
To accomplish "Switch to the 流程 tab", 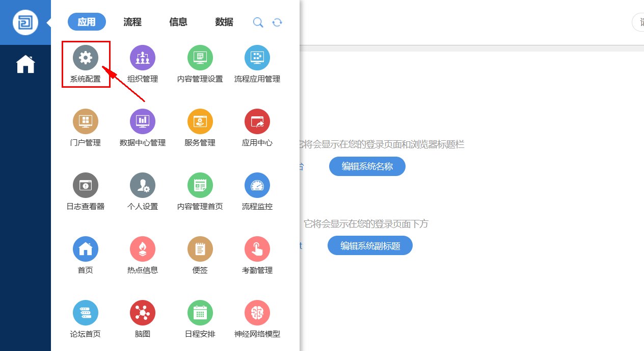I will coord(132,22).
